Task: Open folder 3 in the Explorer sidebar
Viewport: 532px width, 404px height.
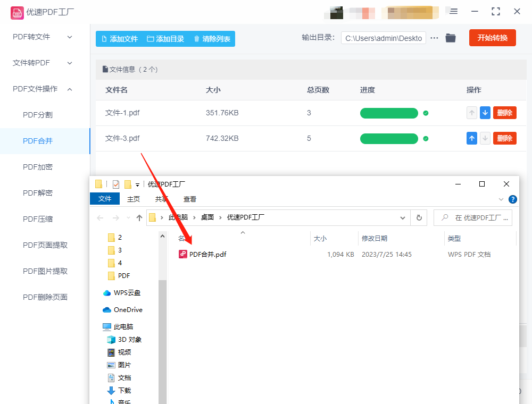Action: pos(115,250)
